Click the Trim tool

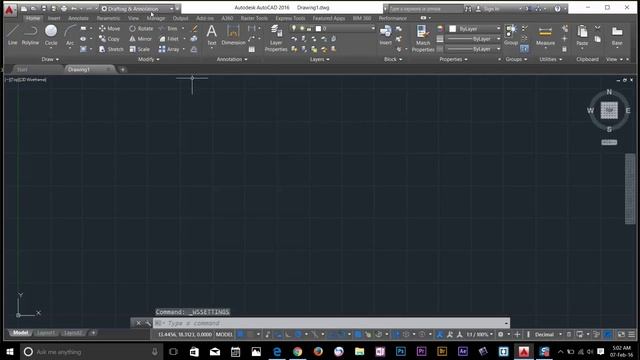click(168, 29)
